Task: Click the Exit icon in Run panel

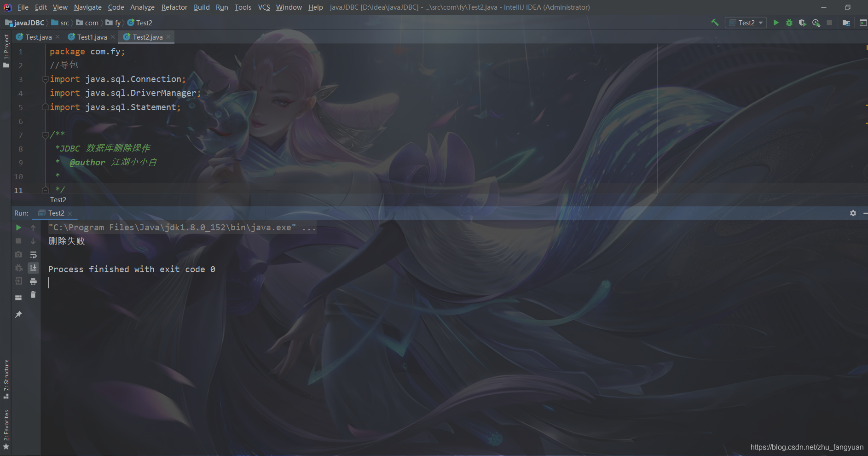Action: pyautogui.click(x=18, y=281)
